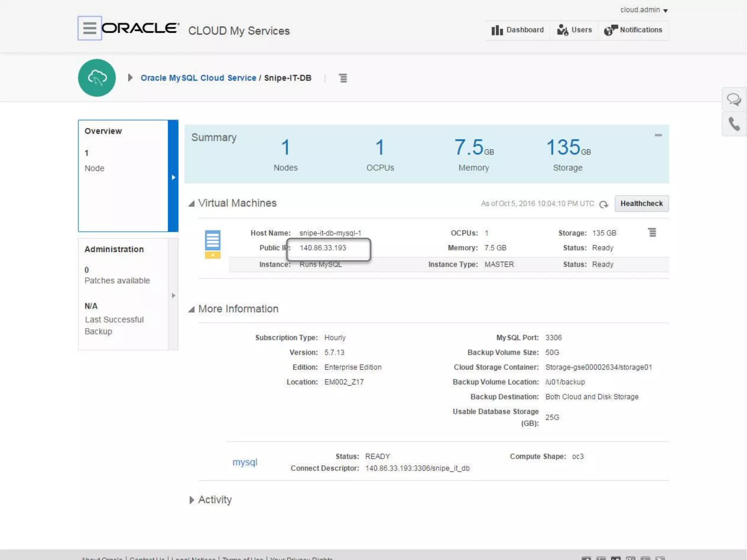Click the Subscription Type value Hourly
This screenshot has width=747, height=560.
click(x=335, y=338)
